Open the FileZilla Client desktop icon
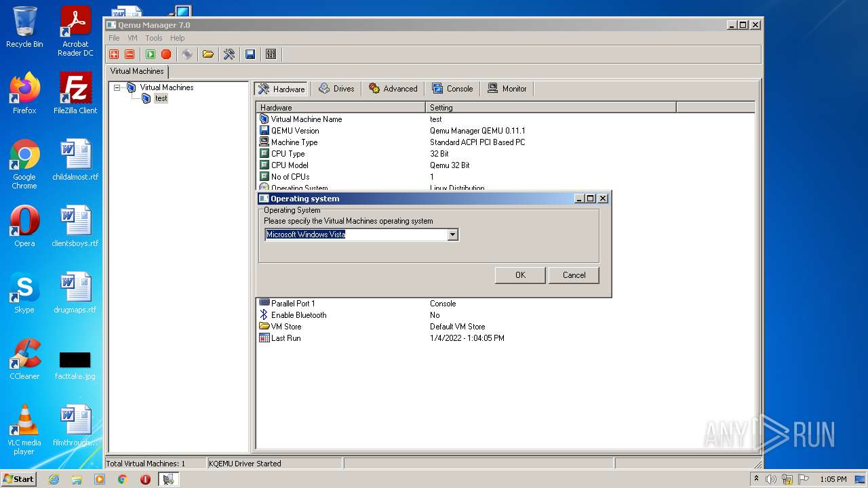 (x=75, y=94)
